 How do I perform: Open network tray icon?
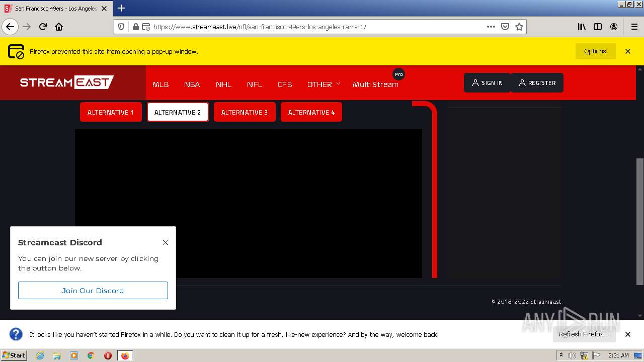pos(584,355)
